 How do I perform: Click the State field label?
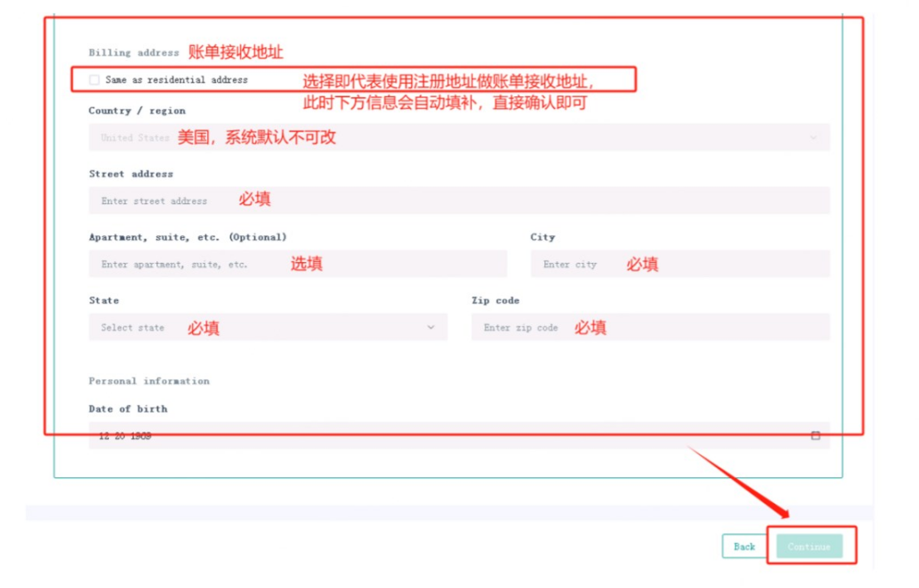(x=104, y=300)
